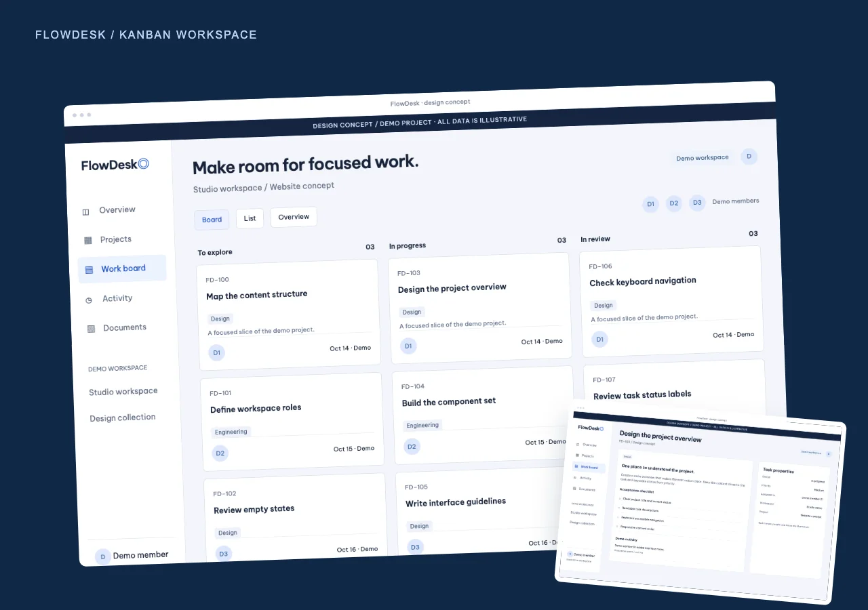This screenshot has width=868, height=610.
Task: Choose the D3 avatar in the Demo members row
Action: (697, 203)
